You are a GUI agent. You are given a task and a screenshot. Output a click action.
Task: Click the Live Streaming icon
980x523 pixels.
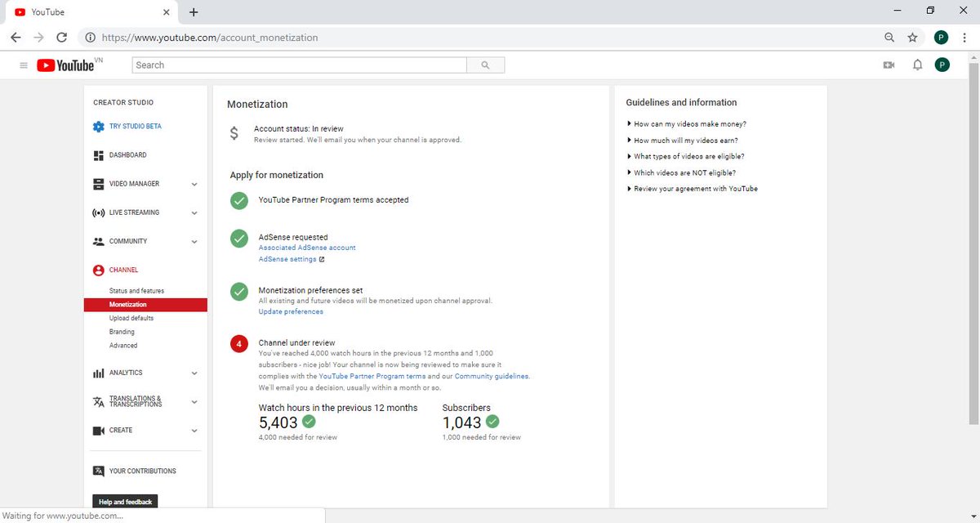coord(99,212)
